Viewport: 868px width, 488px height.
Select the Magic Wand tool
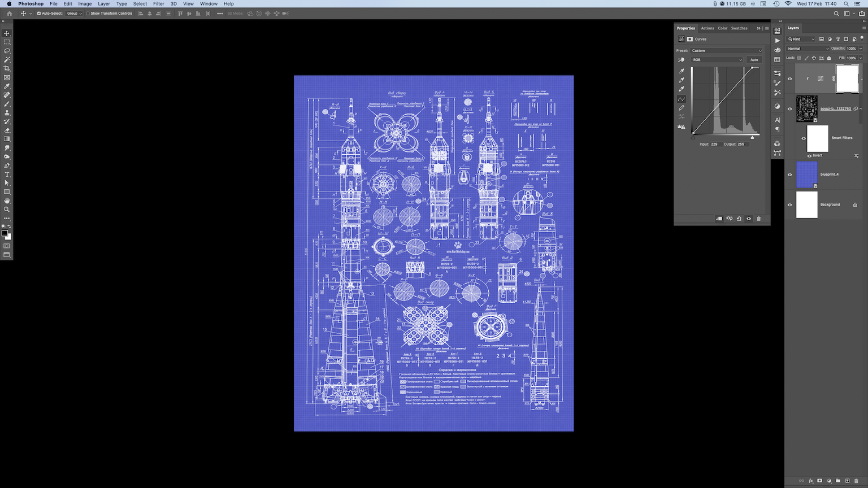coord(7,59)
